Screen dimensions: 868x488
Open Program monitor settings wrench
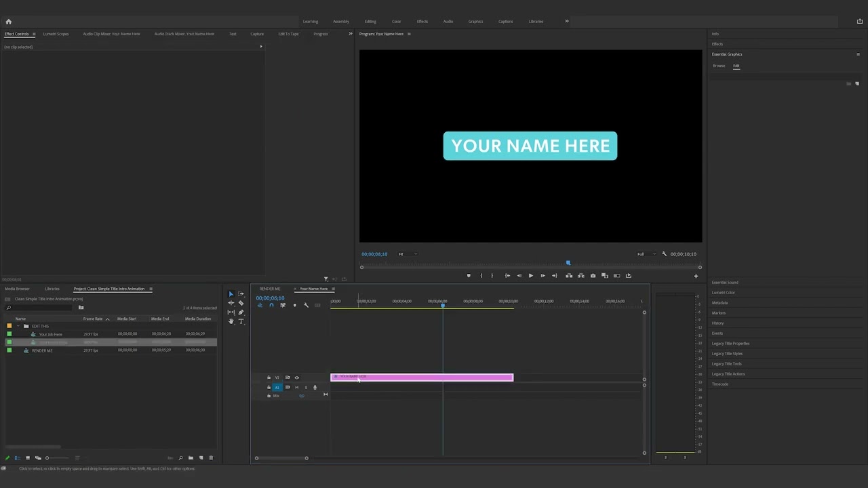tap(664, 254)
